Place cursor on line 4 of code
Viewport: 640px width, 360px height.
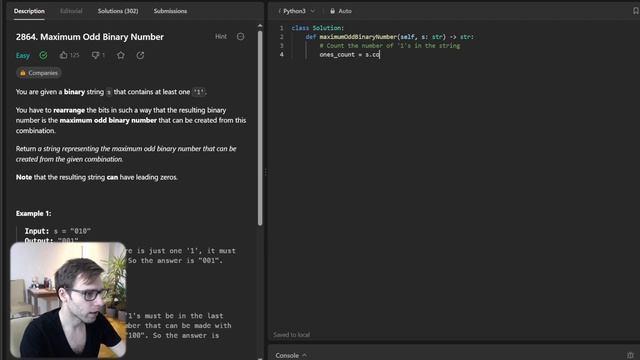coord(349,54)
